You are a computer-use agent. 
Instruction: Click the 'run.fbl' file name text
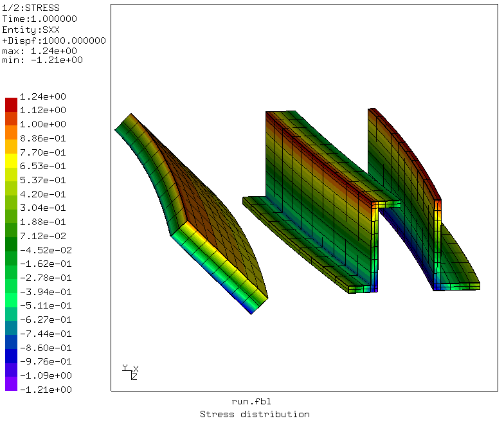[x=251, y=401]
